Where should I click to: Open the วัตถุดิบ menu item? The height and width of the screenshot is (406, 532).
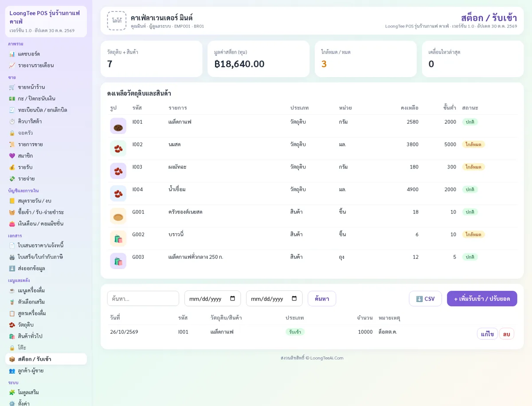tap(46, 325)
